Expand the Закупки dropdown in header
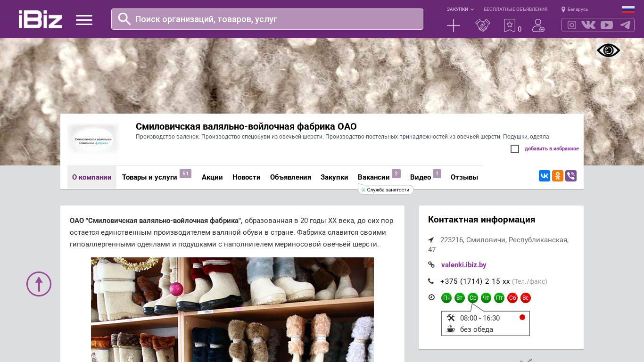 click(460, 9)
